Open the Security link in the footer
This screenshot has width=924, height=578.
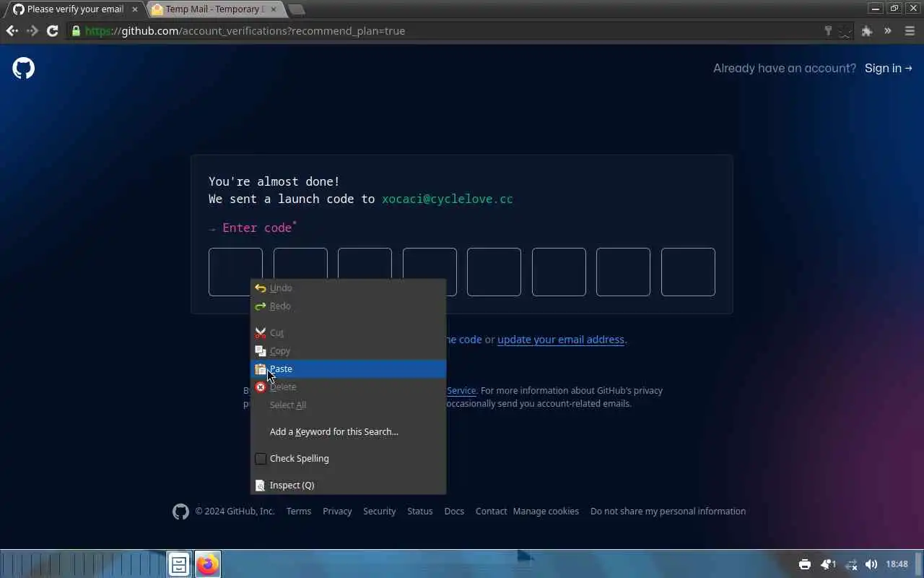[x=380, y=512]
